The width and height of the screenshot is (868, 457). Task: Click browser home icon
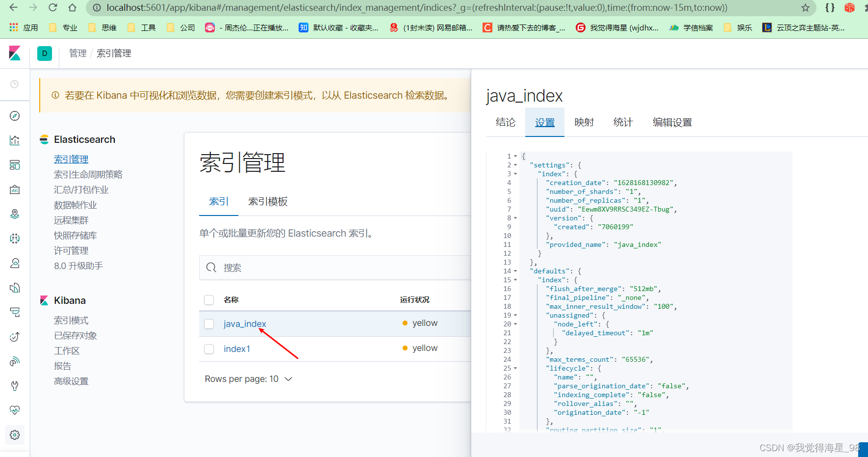point(72,8)
